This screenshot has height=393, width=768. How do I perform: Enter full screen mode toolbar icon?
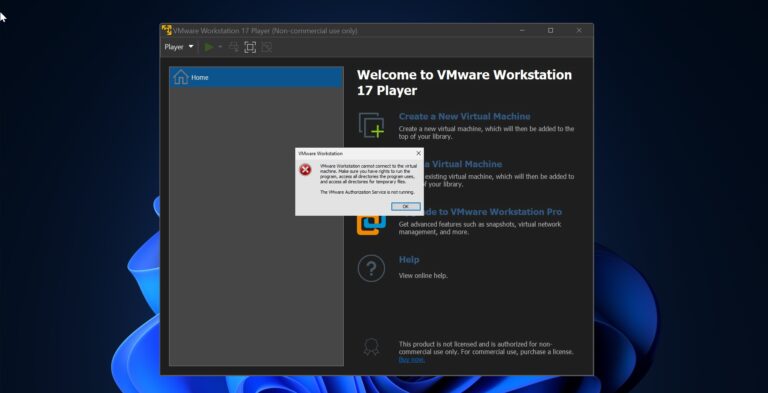[250, 47]
